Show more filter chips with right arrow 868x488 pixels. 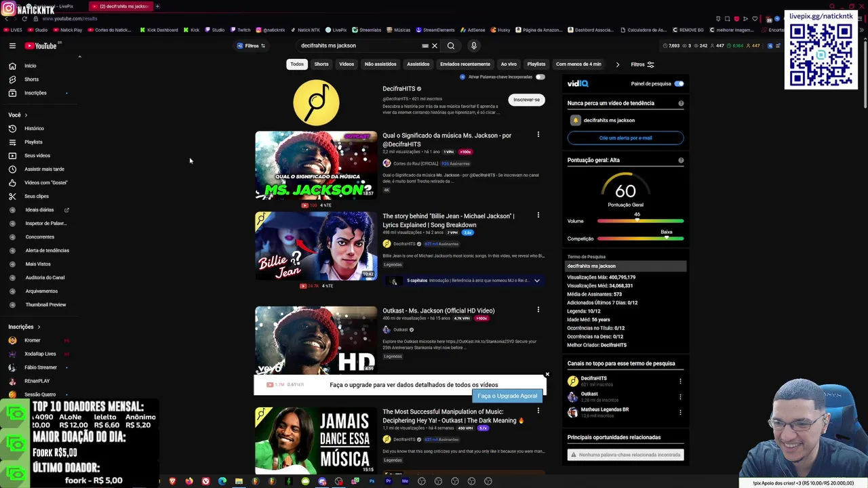(x=617, y=64)
